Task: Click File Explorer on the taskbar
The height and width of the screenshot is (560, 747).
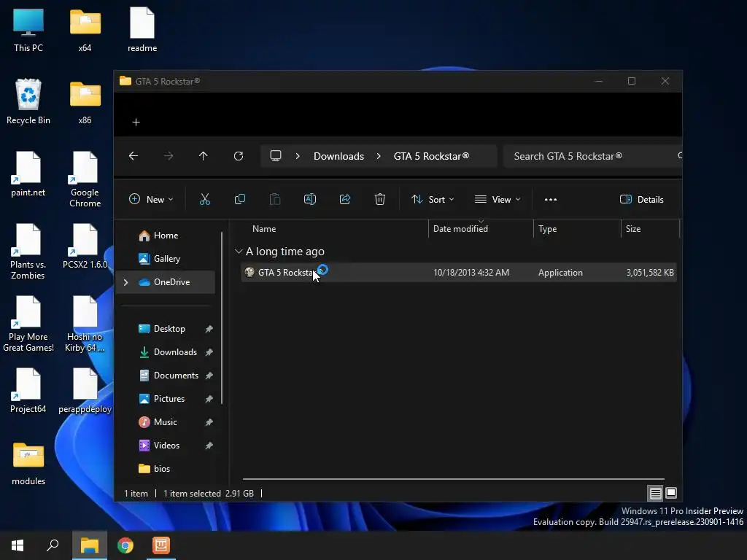Action: point(90,545)
